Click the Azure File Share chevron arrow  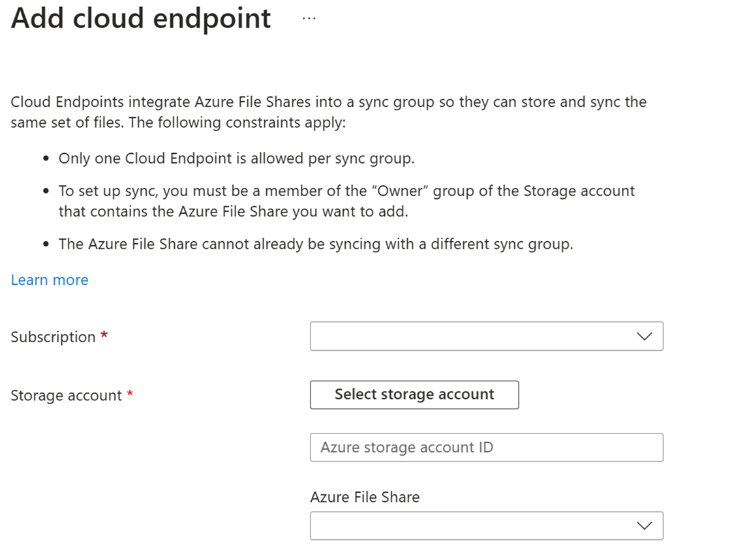coord(645,525)
